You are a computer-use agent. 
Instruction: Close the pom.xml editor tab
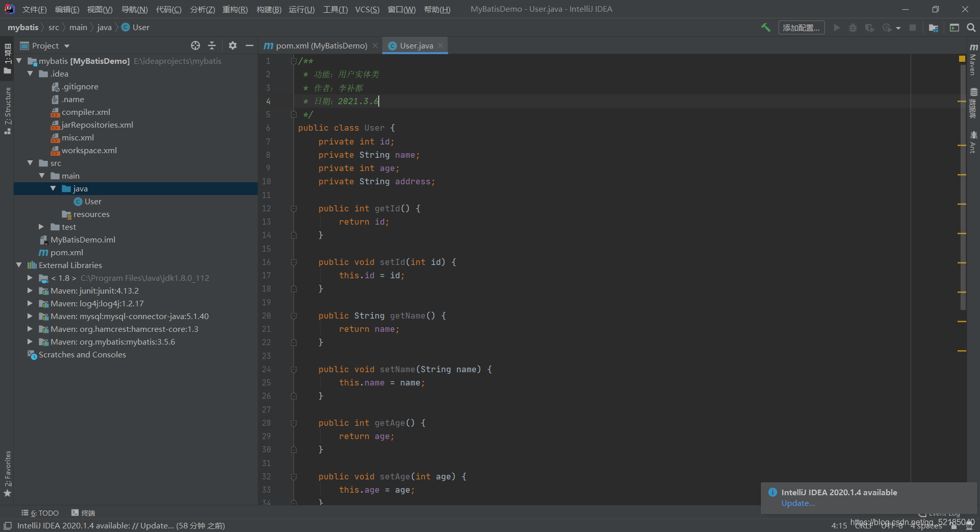(375, 45)
